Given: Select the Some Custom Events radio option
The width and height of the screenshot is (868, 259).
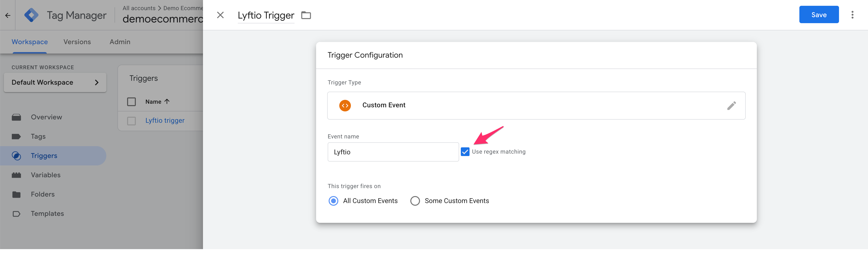Looking at the screenshot, I should pos(415,201).
